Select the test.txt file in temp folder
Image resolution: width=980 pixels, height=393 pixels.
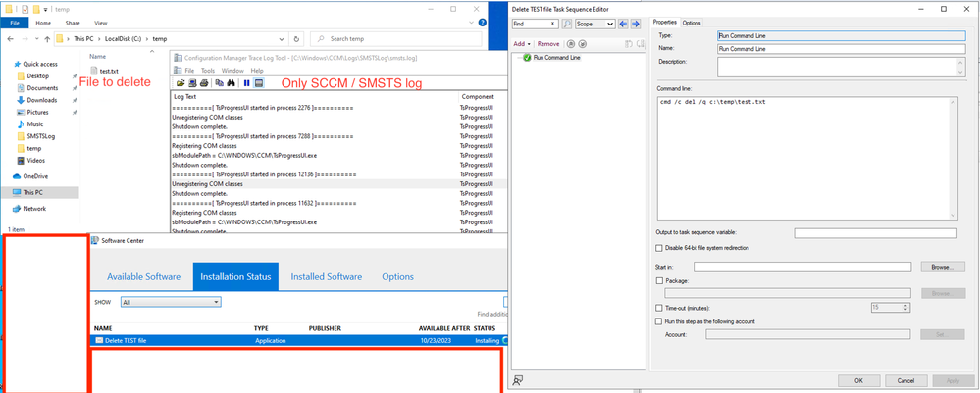pyautogui.click(x=104, y=71)
